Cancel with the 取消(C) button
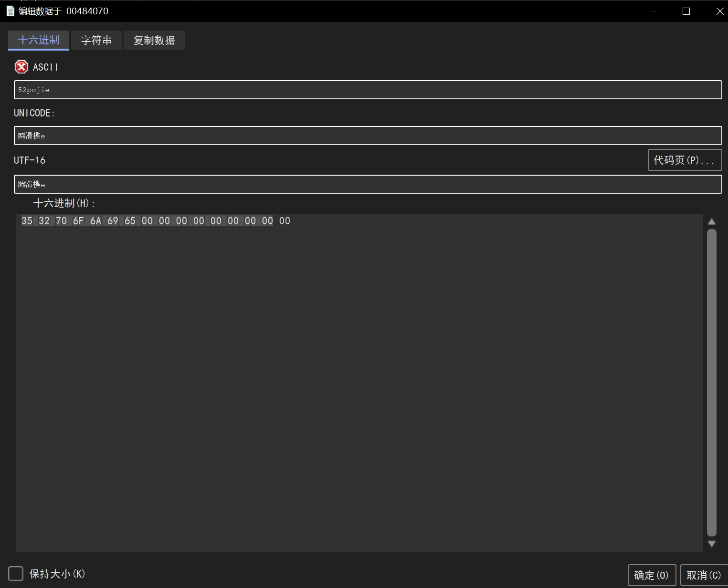 (704, 575)
